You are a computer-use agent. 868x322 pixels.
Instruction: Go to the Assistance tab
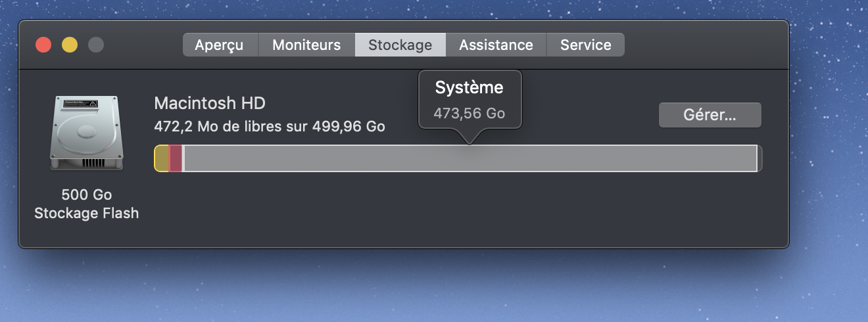(x=496, y=45)
